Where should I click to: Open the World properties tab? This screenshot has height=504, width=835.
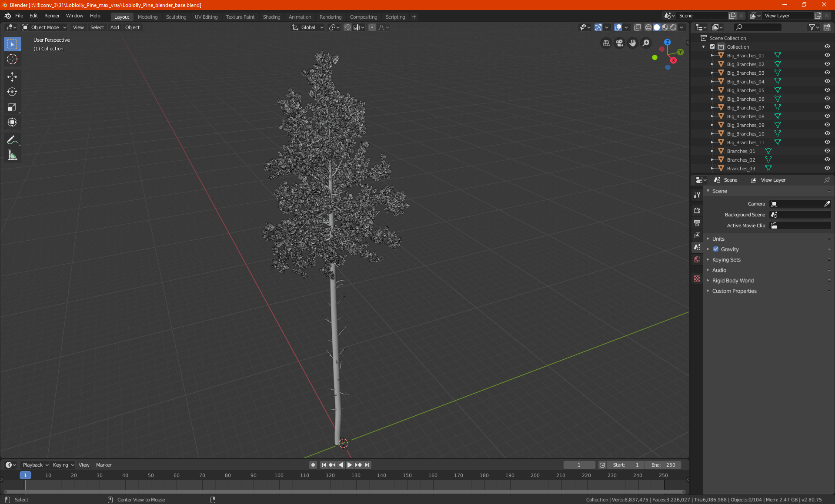click(x=697, y=259)
